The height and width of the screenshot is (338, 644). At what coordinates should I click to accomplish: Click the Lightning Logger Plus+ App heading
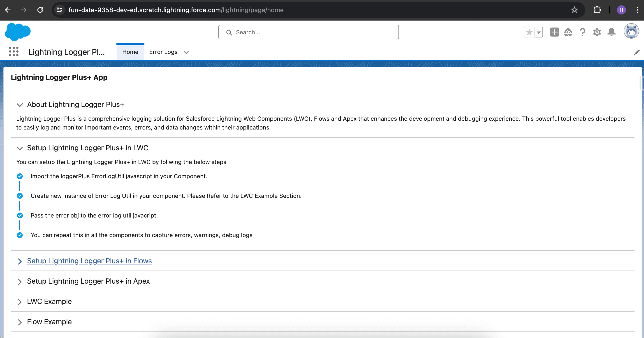tap(59, 77)
